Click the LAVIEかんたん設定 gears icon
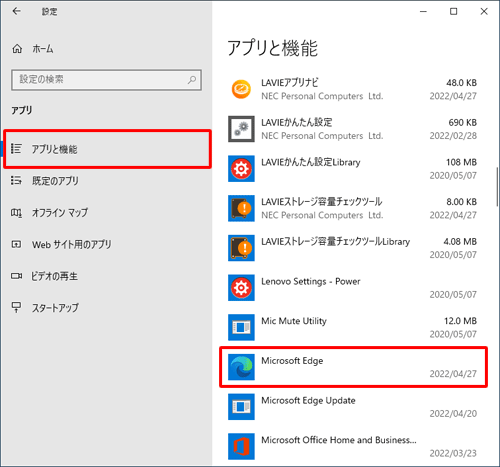This screenshot has height=467, width=500. point(241,129)
